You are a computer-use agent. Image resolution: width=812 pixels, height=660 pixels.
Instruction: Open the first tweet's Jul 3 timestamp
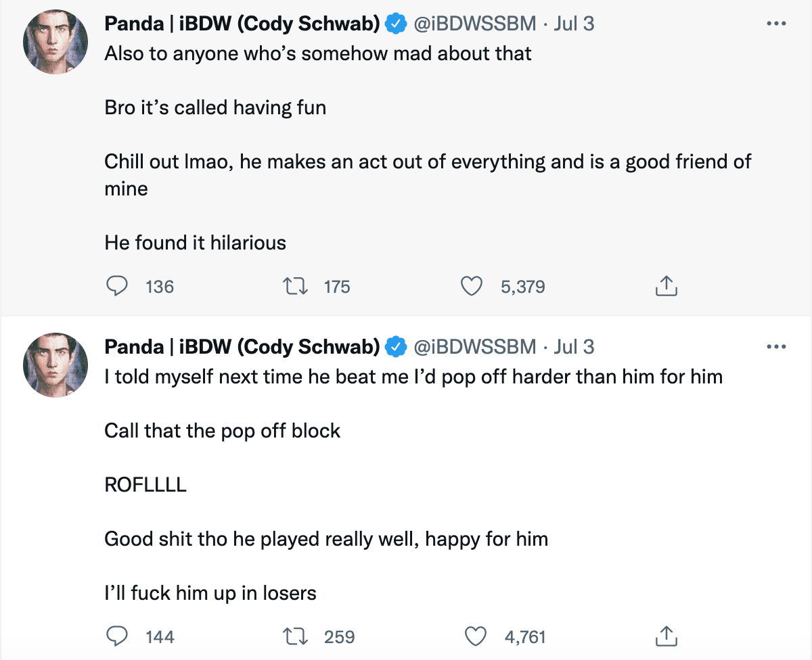point(574,24)
